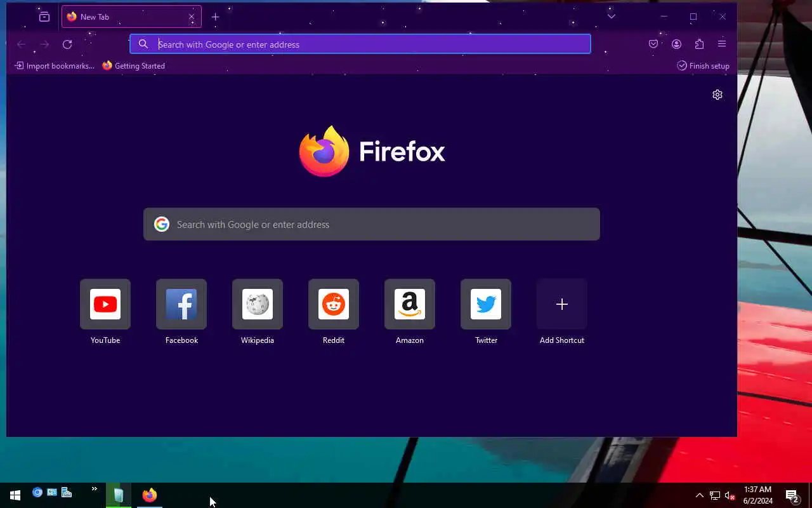Select the New Tab tab
The height and width of the screenshot is (508, 812).
(131, 17)
